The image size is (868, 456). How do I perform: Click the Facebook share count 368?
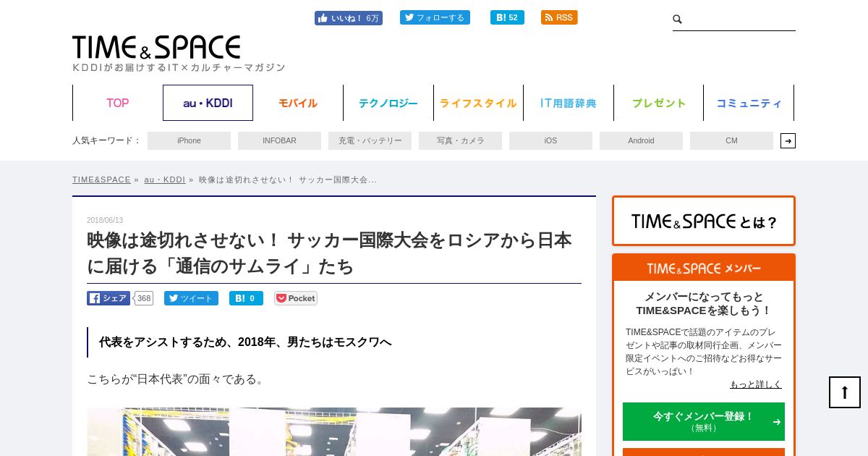(143, 298)
